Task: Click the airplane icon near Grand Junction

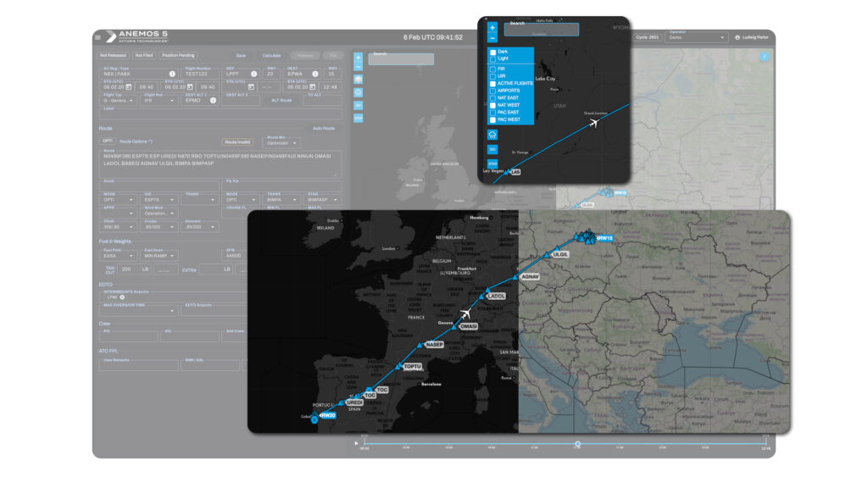Action: pos(593,124)
